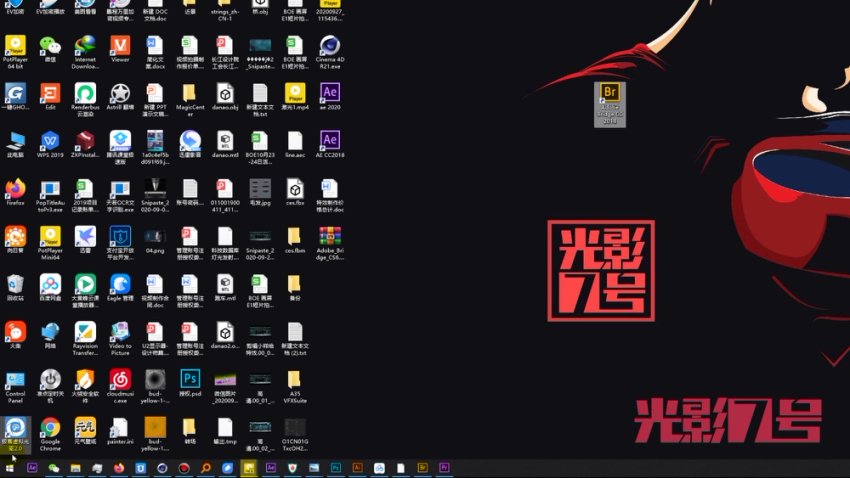Select the ae 2020 After Effects shortcut
The width and height of the screenshot is (850, 478).
329,93
